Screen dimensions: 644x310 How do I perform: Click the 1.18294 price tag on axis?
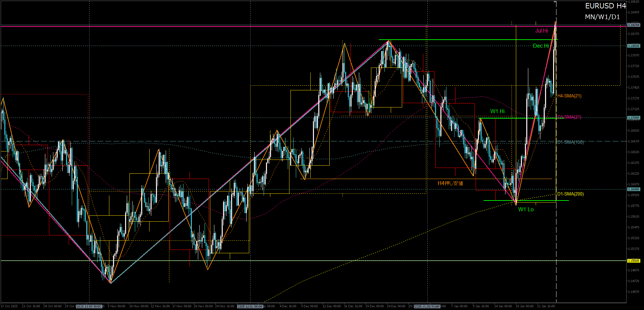point(633,25)
